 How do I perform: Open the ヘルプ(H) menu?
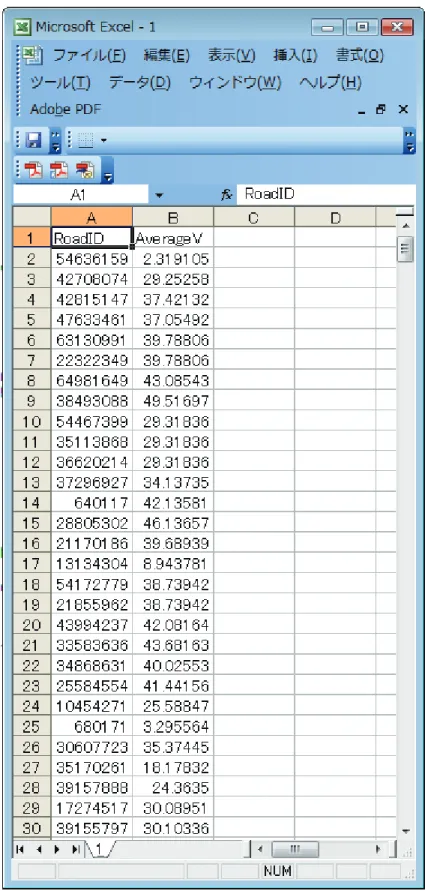click(x=330, y=83)
